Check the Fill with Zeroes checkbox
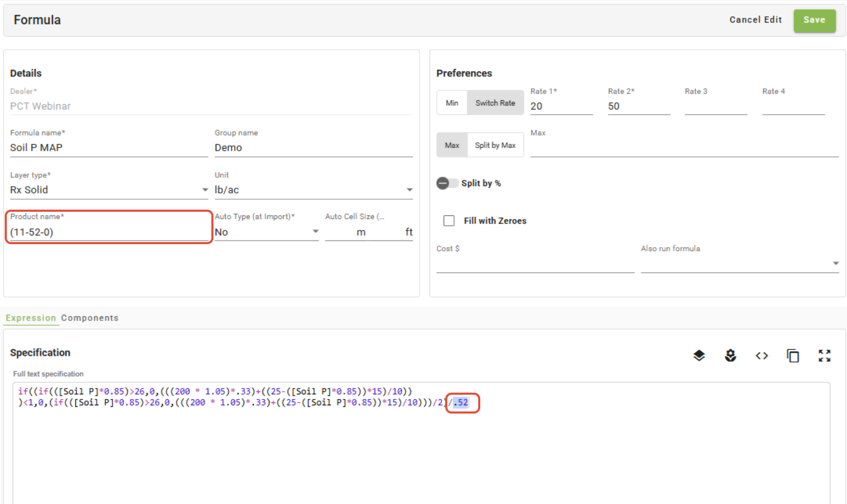The image size is (847, 504). point(449,221)
